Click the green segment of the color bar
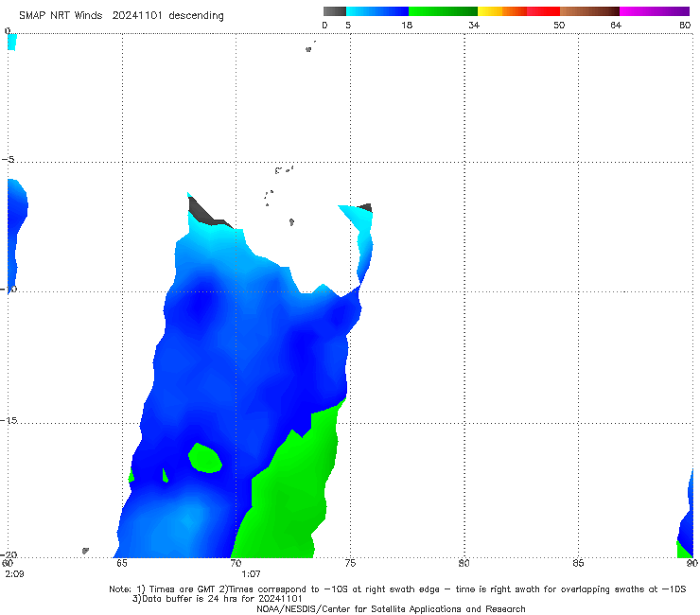The width and height of the screenshot is (700, 615). pyautogui.click(x=443, y=11)
